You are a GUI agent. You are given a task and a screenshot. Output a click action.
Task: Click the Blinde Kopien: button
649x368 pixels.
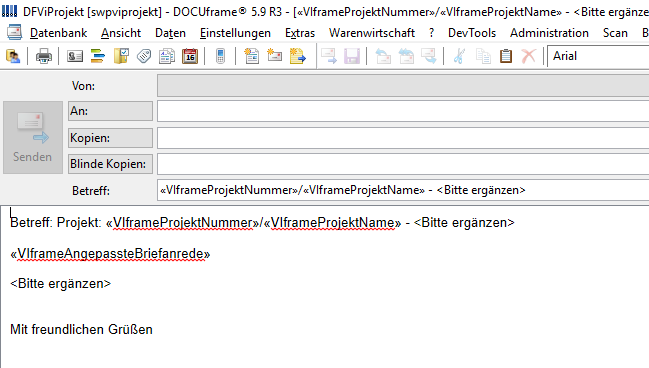click(110, 164)
